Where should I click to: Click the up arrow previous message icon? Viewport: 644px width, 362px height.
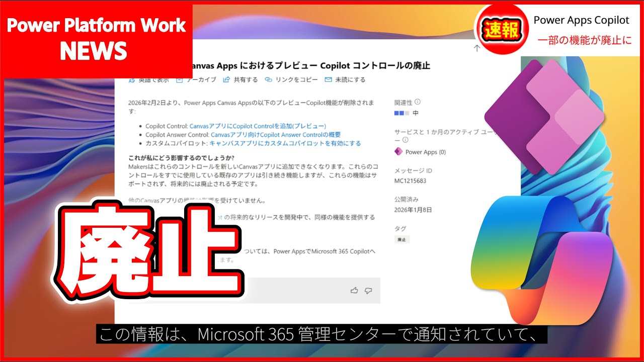tap(476, 48)
